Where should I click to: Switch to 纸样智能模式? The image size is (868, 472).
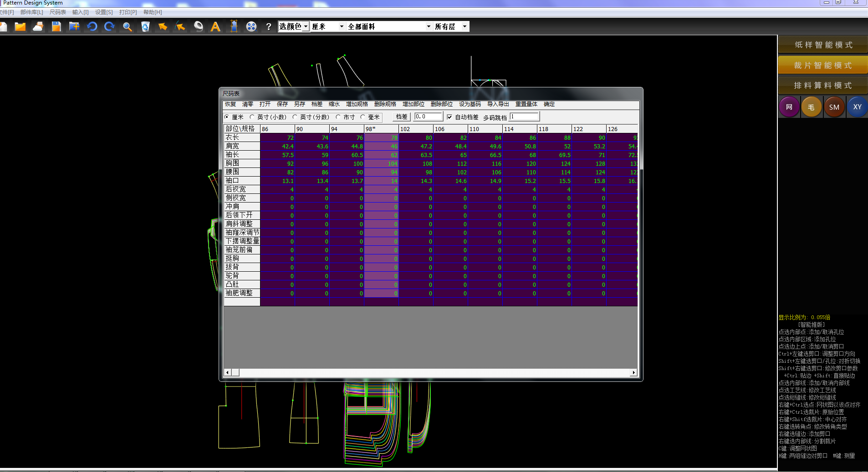[823, 45]
